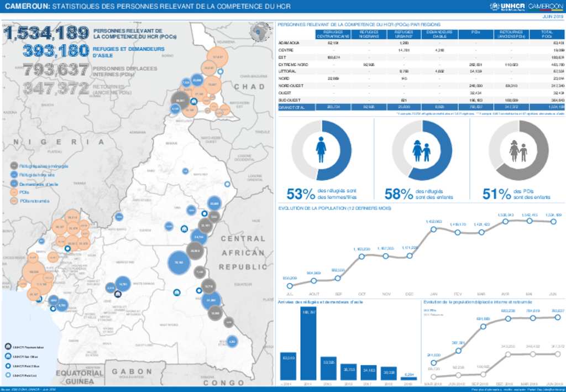Click the UNHCR Representation legend icon
The image size is (566, 392).
tap(8, 346)
